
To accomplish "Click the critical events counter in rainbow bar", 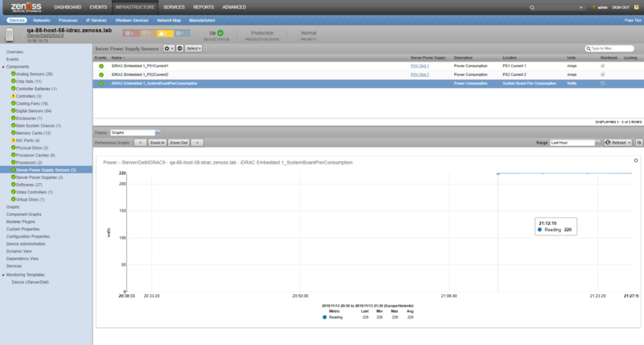I will (x=130, y=33).
